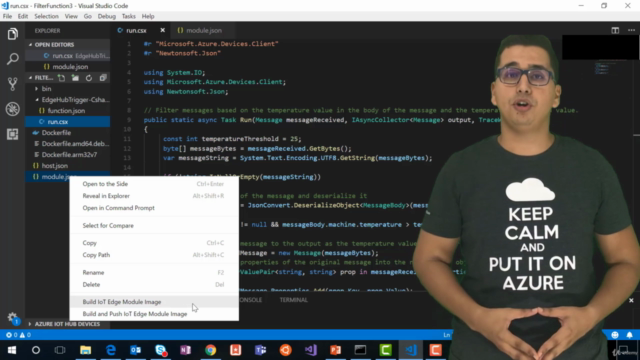The height and width of the screenshot is (360, 640).
Task: Open File Explorer from taskbar
Action: point(85,350)
